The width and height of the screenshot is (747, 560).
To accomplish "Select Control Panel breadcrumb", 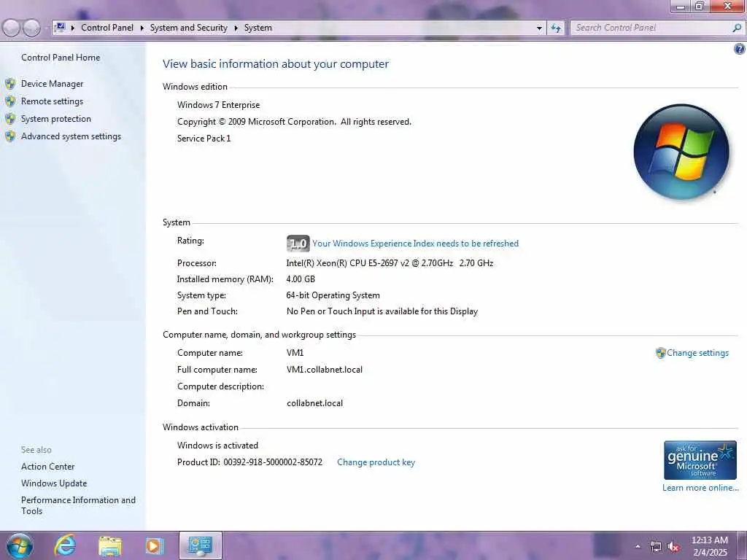I will point(107,28).
